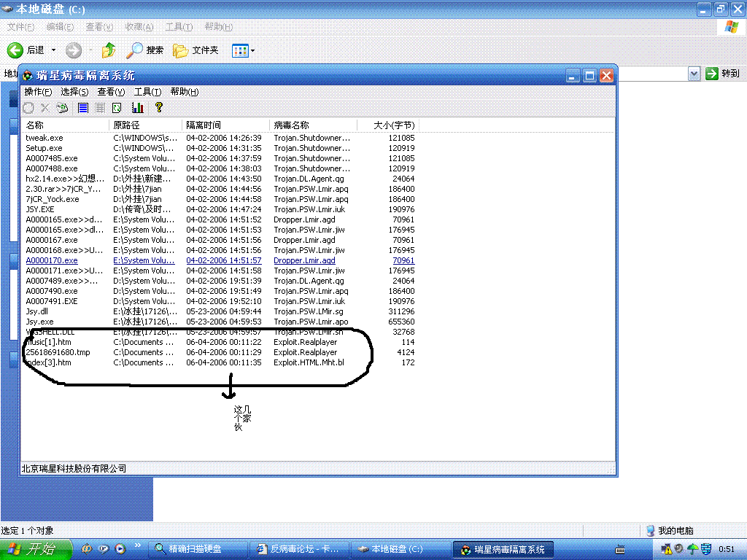Open 帮助(H) menu in quarantine window
The image size is (747, 560).
(185, 91)
